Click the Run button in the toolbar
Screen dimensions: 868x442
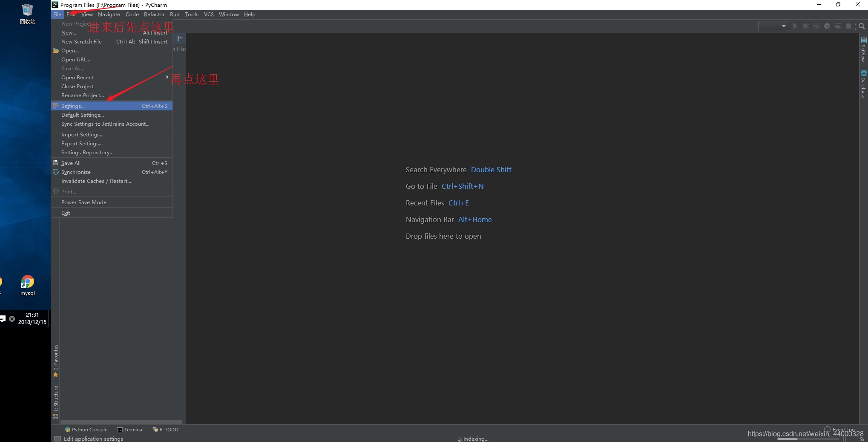[x=795, y=26]
